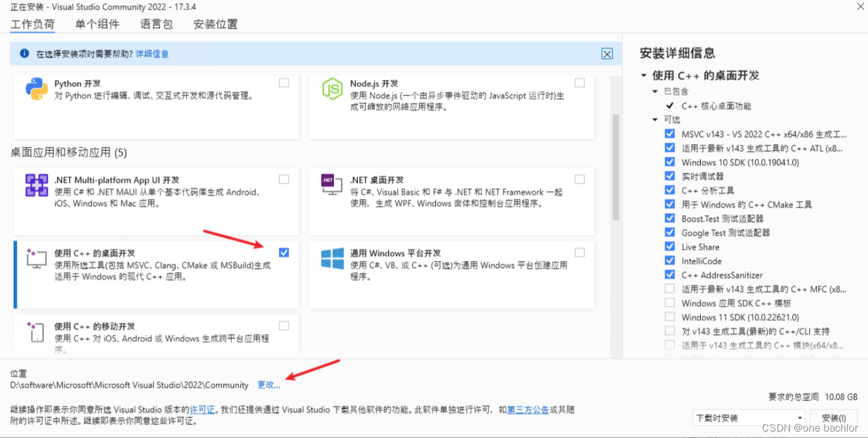Click the 安装(I) button

click(834, 418)
